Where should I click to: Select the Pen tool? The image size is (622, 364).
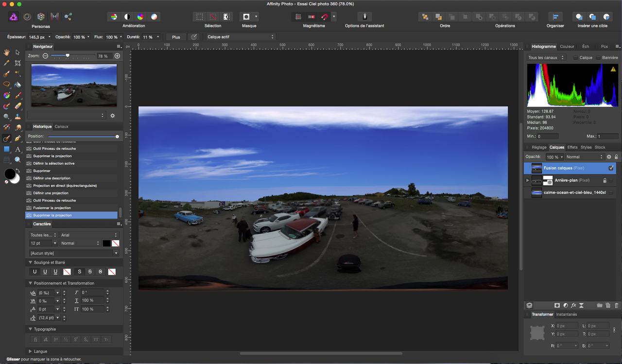pos(17,139)
